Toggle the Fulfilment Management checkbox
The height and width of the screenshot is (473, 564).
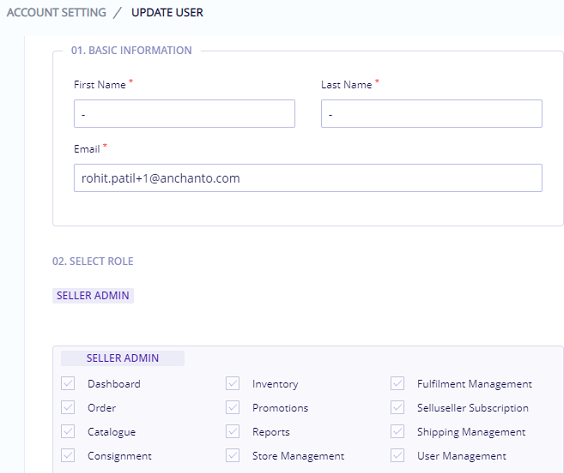(397, 383)
